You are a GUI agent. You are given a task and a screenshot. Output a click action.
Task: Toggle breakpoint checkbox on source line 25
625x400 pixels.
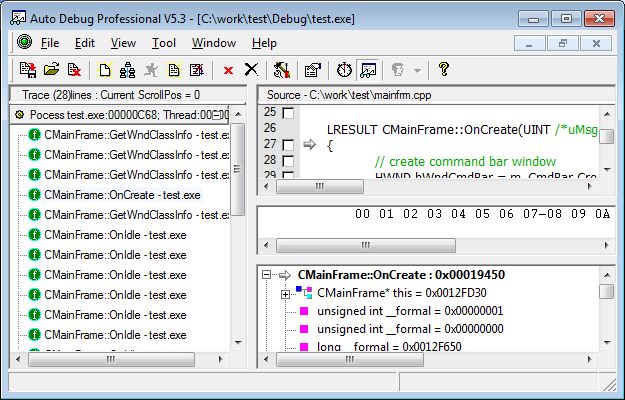coord(289,113)
